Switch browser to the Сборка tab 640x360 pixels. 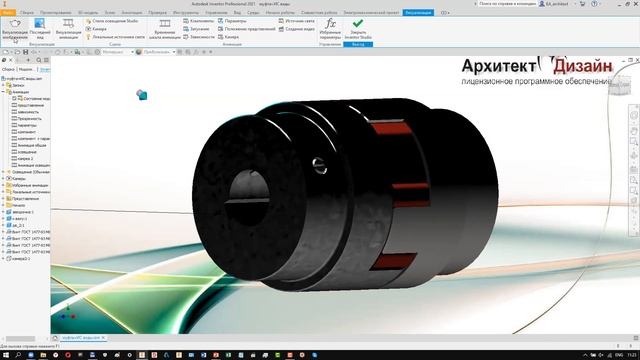pos(8,69)
